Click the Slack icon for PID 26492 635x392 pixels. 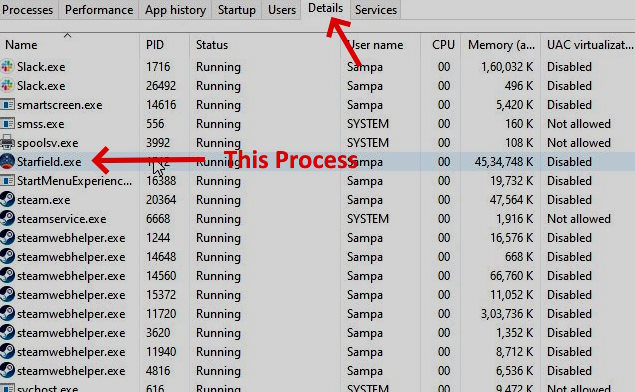pos(7,85)
